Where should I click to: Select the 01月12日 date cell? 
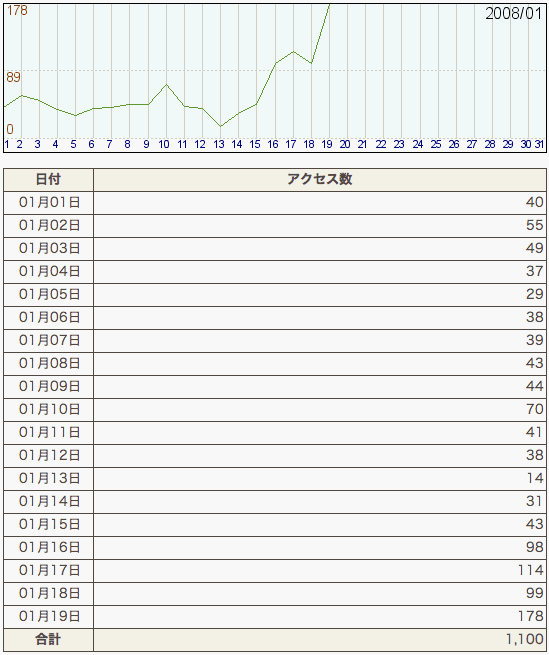48,455
